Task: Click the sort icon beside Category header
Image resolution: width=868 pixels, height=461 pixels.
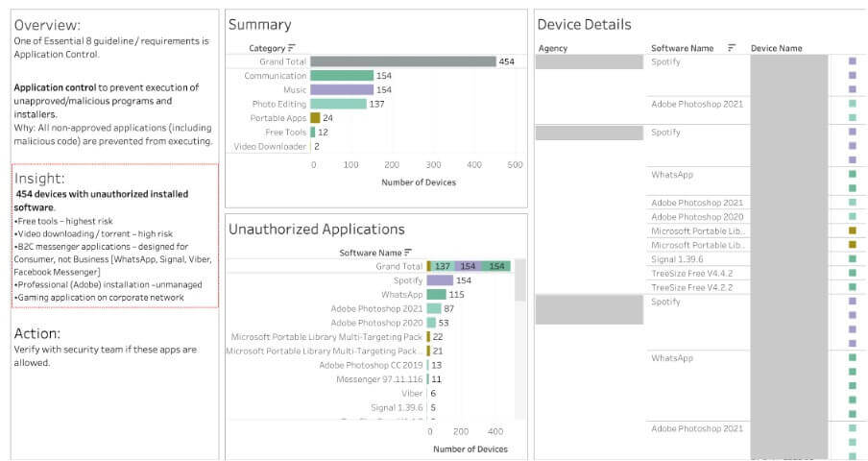Action: 292,48
